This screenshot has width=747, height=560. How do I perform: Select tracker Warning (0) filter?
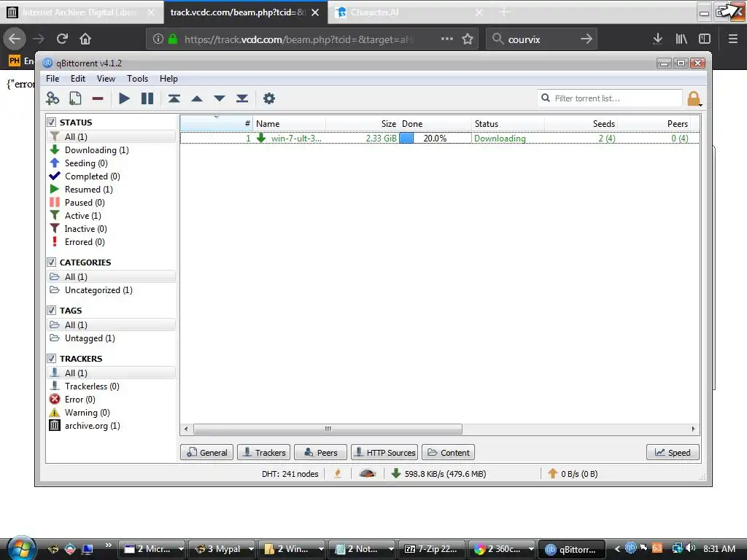click(88, 413)
